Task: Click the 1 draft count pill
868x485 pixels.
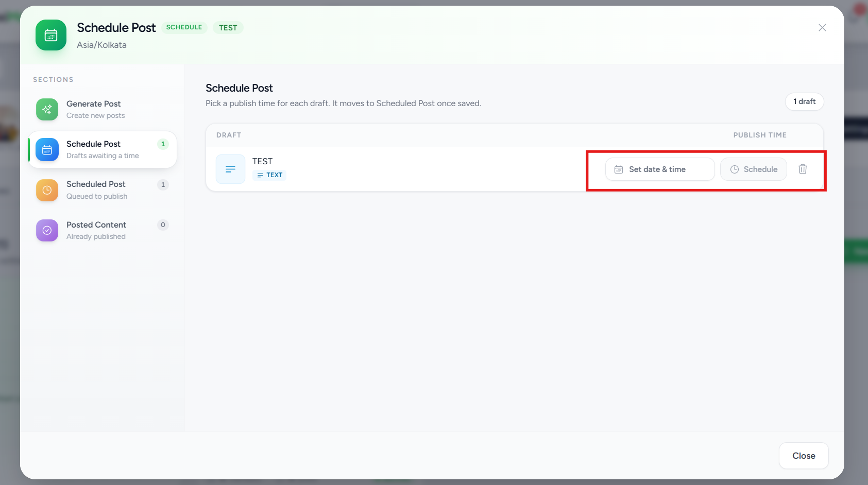Action: (804, 101)
